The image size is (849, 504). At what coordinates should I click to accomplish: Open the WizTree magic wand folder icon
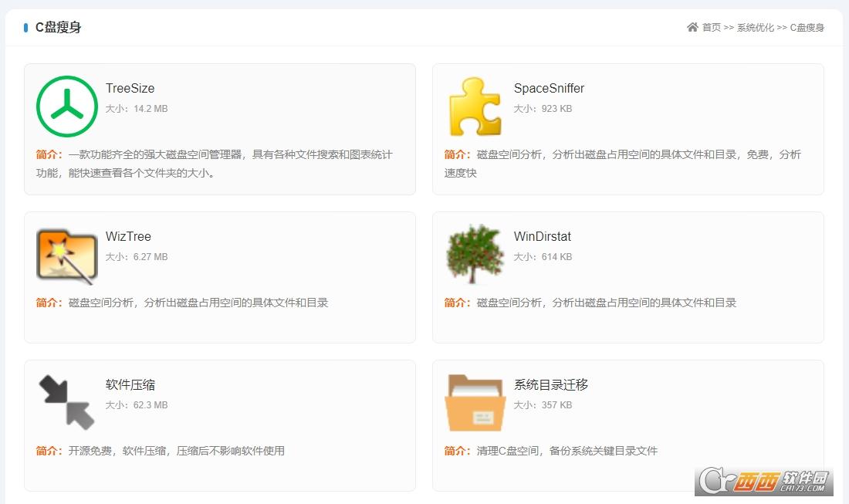tap(67, 255)
